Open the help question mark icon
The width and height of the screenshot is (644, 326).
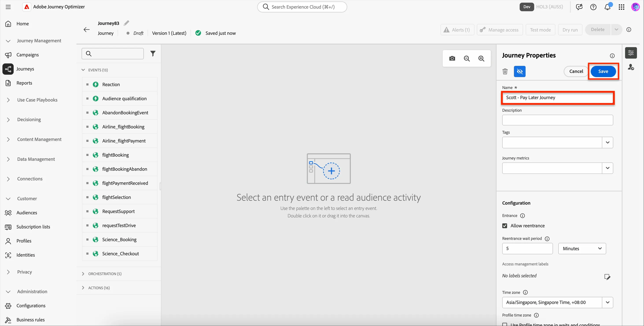point(593,7)
